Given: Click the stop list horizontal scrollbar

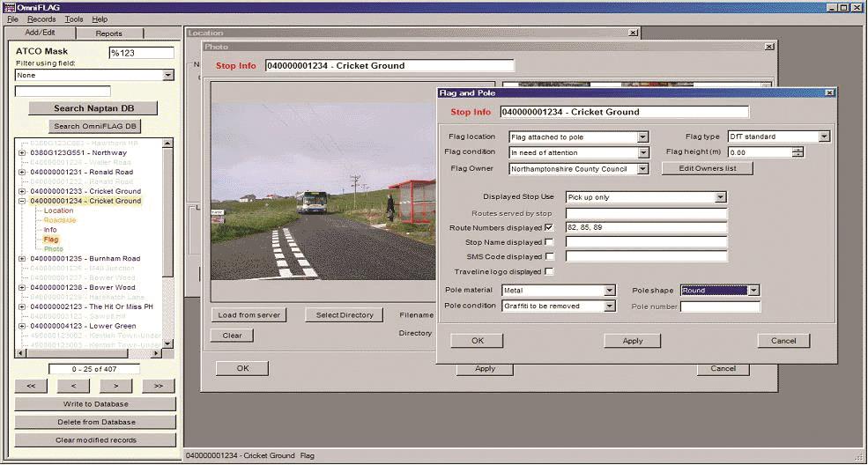Looking at the screenshot, I should click(89, 353).
